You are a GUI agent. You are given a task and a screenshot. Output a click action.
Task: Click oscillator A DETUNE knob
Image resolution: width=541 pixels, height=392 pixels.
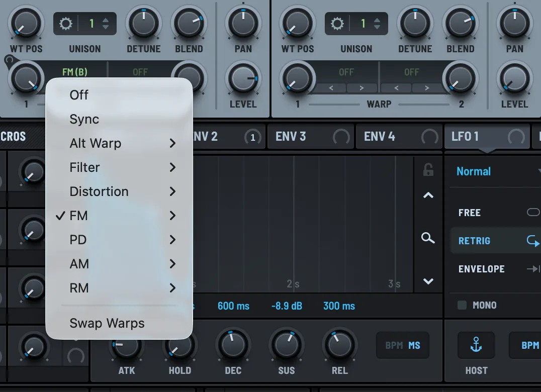[143, 24]
